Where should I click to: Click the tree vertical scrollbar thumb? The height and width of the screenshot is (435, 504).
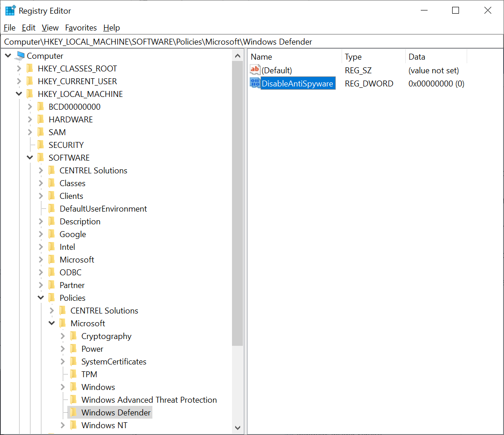(x=237, y=203)
